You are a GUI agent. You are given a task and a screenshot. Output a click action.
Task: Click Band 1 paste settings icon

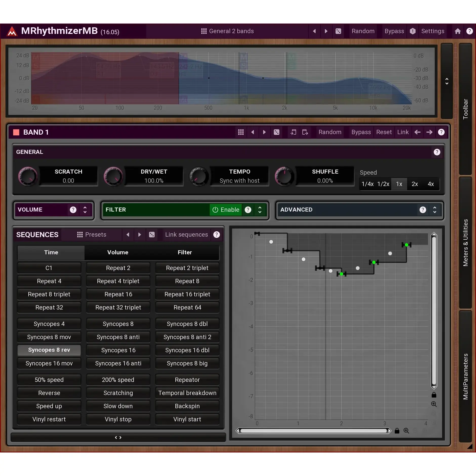[305, 132]
